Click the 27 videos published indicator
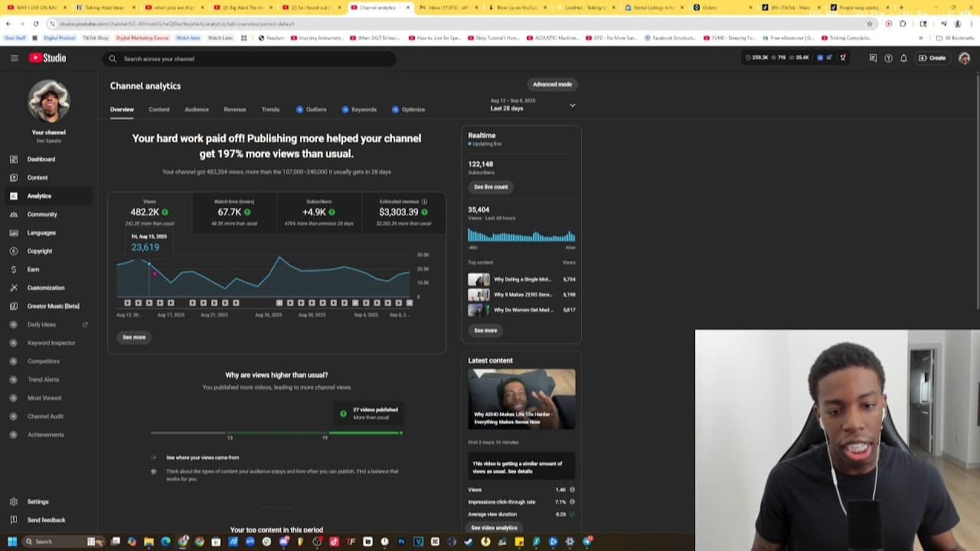The image size is (980, 551). pos(368,413)
